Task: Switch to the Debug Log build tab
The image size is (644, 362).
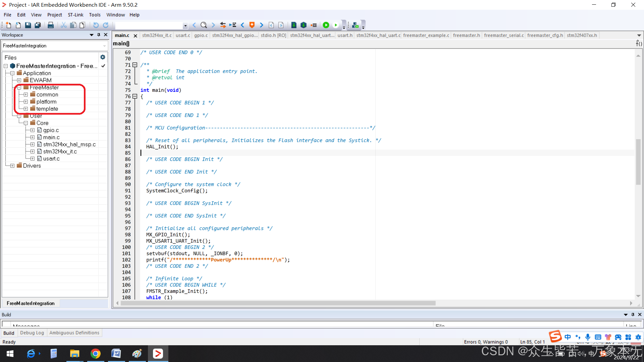Action: [x=32, y=333]
